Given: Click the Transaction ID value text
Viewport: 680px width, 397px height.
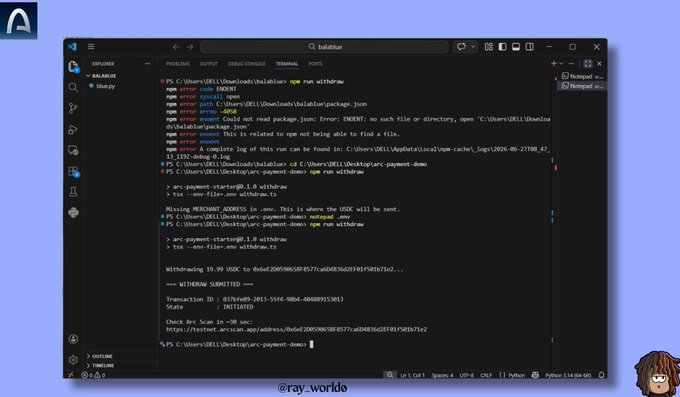Looking at the screenshot, I should (283, 299).
